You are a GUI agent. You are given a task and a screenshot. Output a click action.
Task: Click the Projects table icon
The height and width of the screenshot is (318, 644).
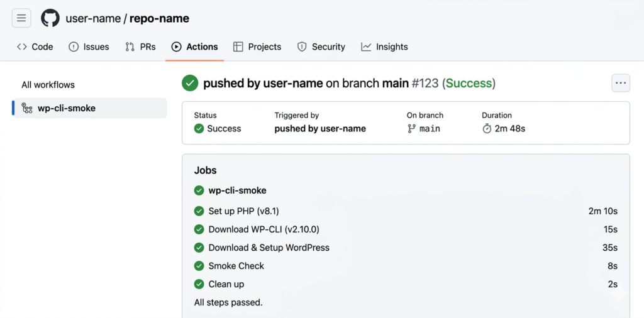238,47
